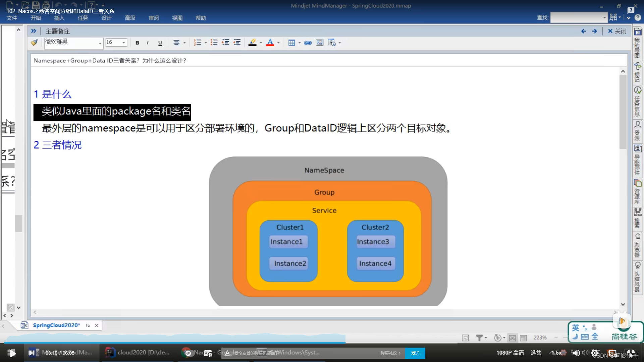Apply numbered list formatting
Screen dimensions: 644x362
coord(198,43)
